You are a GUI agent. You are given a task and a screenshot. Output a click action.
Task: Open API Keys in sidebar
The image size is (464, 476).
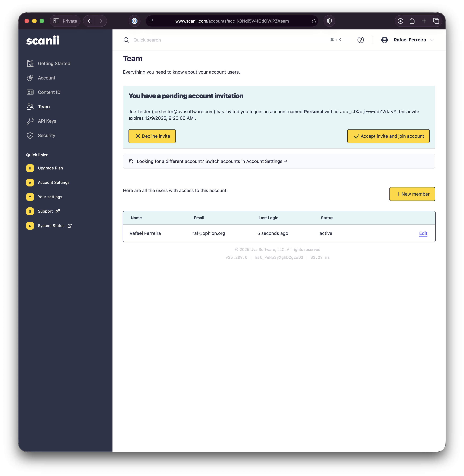(47, 121)
